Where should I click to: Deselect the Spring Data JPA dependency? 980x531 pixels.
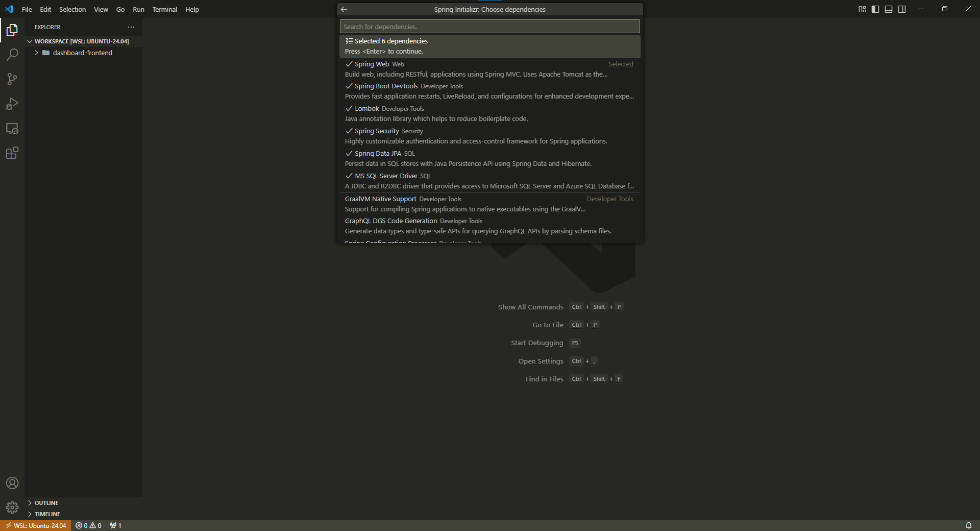pos(489,159)
